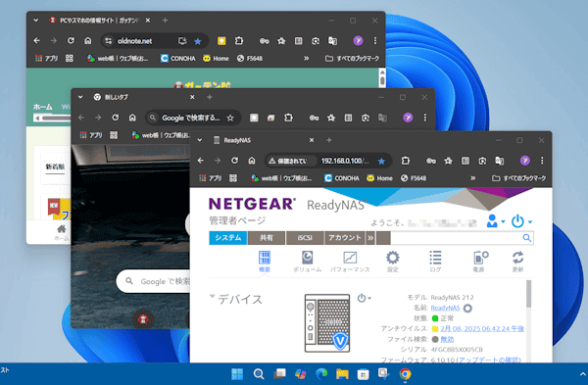Click the Update (更新) refresh icon
Screen dimensions: 588x385
coord(517,262)
